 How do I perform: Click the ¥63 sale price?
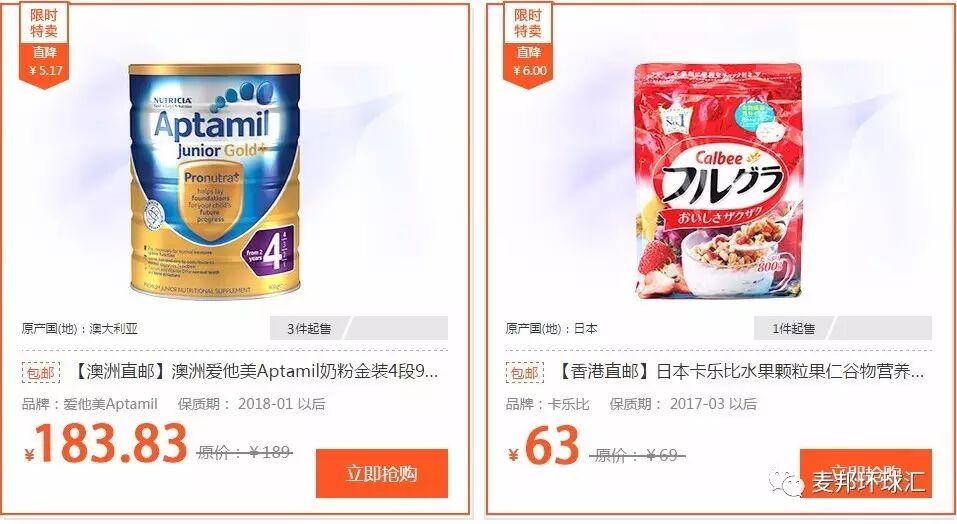tap(543, 445)
